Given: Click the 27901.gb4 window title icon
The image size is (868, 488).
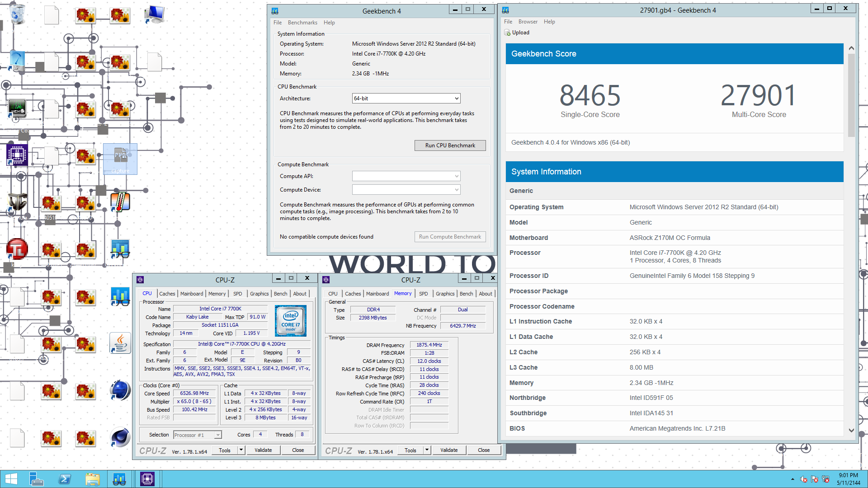Looking at the screenshot, I should pyautogui.click(x=505, y=10).
